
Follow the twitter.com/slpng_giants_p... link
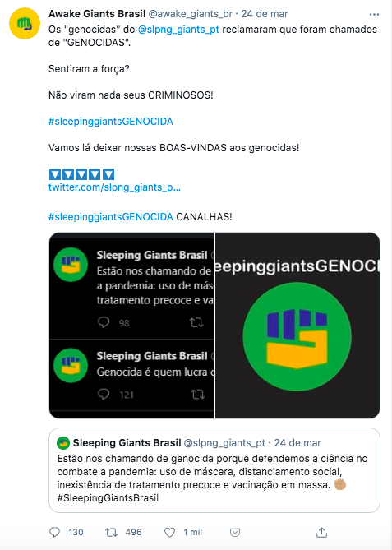[114, 187]
